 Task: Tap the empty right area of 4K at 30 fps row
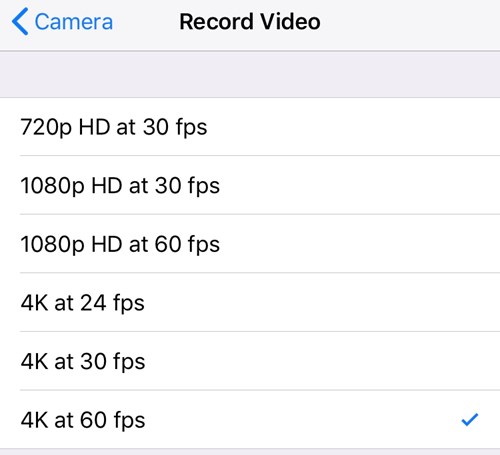click(323, 361)
